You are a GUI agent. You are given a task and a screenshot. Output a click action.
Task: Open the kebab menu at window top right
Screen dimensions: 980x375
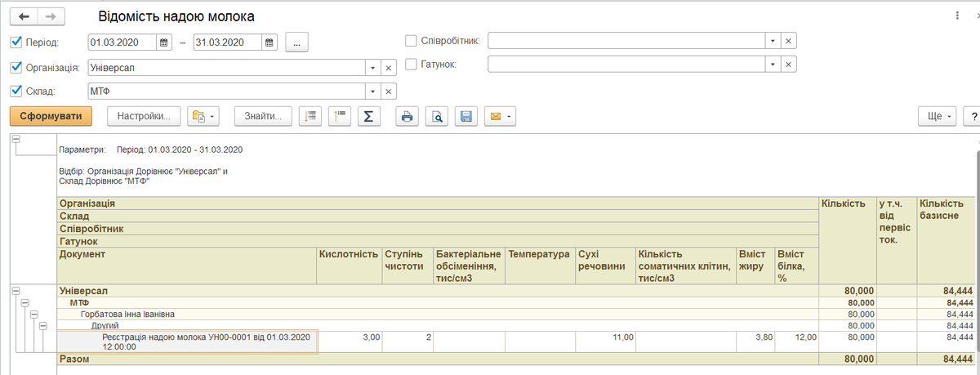click(956, 16)
